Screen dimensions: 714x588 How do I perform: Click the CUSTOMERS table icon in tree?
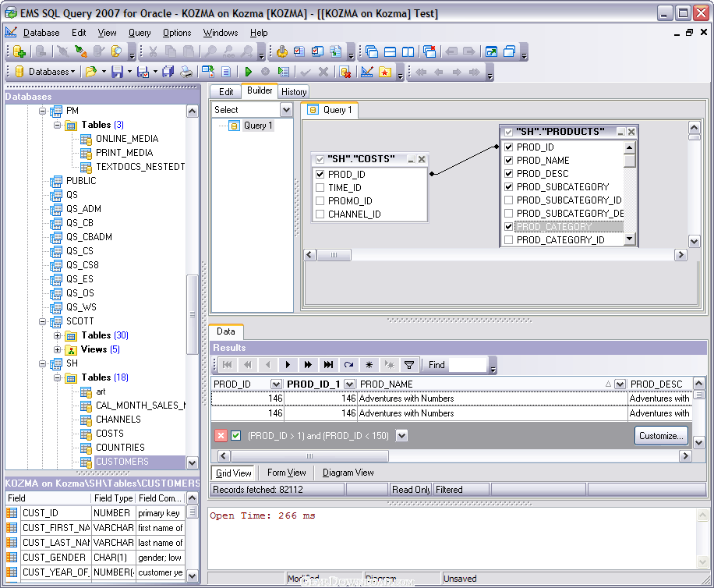click(x=86, y=462)
